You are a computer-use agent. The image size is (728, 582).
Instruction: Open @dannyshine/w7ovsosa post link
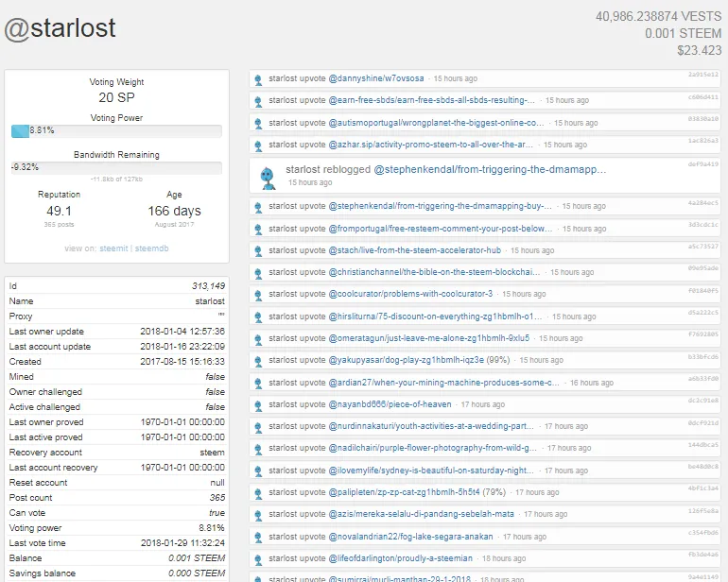coord(376,78)
